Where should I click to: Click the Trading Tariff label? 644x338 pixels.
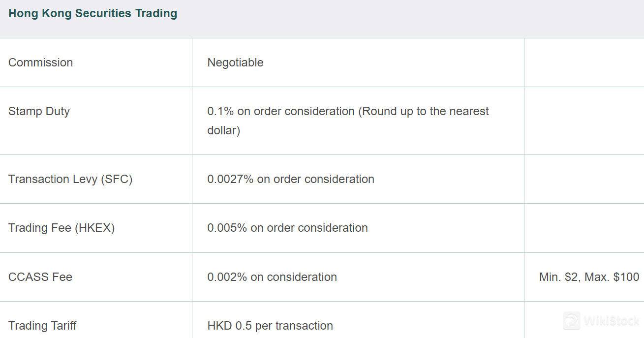42,326
